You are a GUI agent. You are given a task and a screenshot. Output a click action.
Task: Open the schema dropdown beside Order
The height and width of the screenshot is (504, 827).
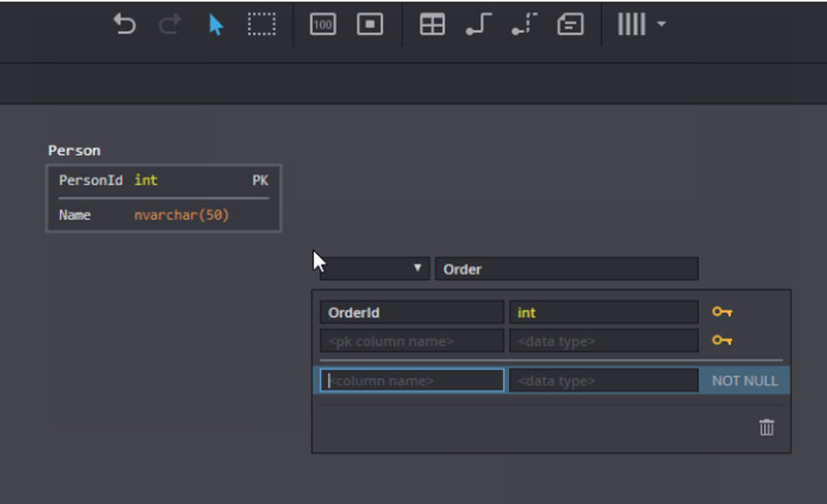tap(375, 269)
